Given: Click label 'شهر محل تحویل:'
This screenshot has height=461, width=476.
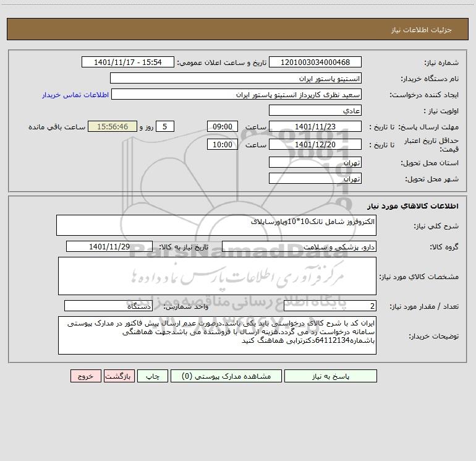Looking at the screenshot, I should [431, 179].
